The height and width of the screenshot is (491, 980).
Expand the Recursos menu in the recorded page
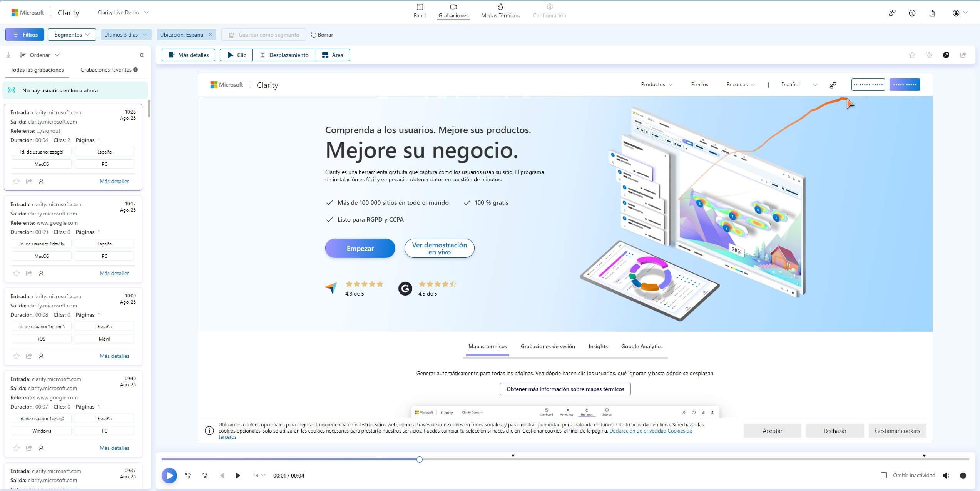(741, 84)
